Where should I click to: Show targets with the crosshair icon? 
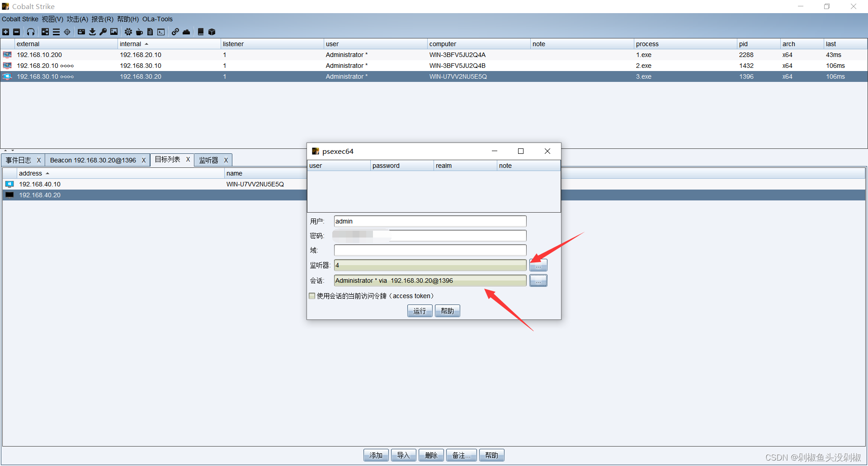click(x=67, y=32)
